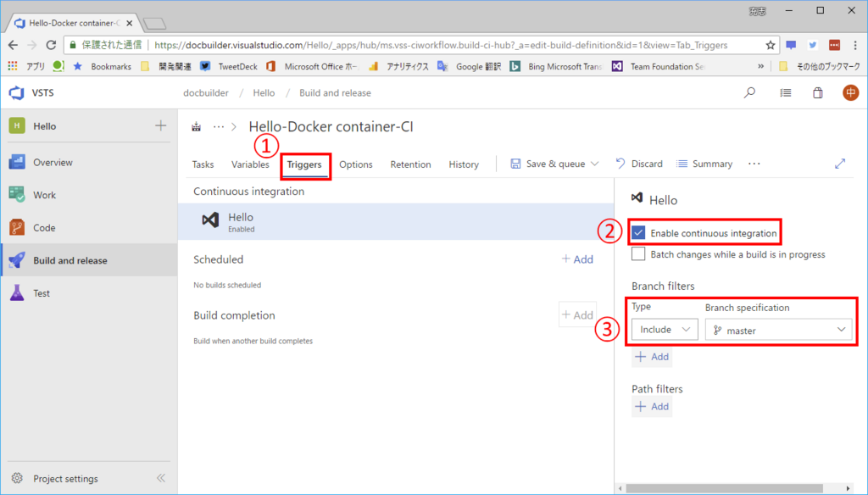Click the plus icon beside Hello project

(160, 125)
